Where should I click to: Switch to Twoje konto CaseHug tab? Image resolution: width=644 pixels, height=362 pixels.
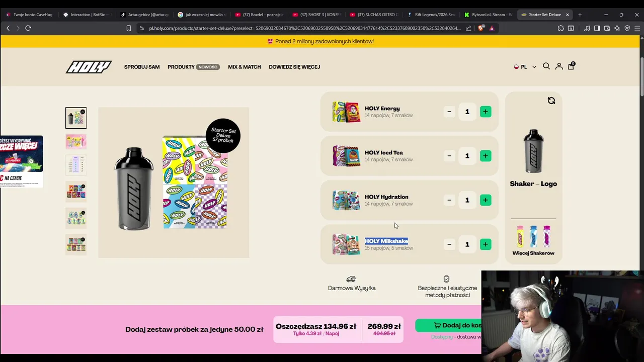pyautogui.click(x=29, y=15)
